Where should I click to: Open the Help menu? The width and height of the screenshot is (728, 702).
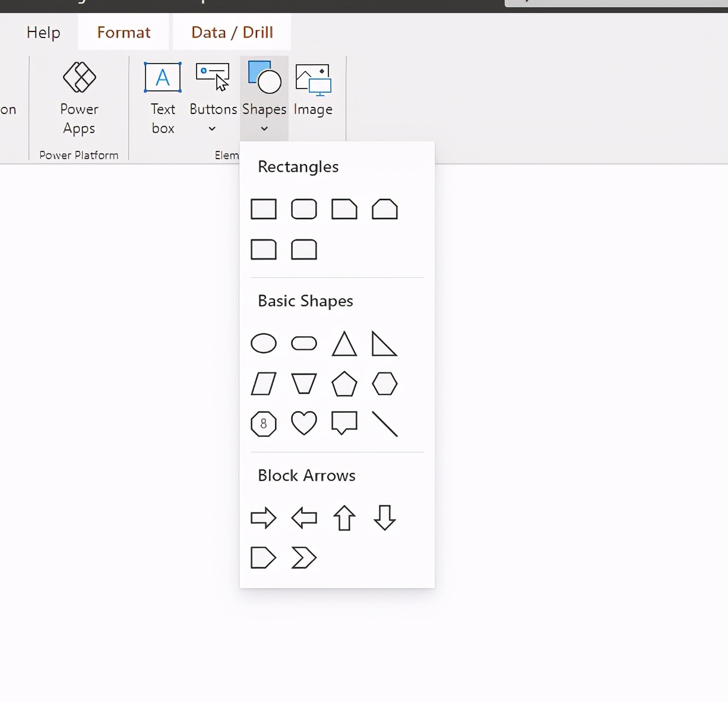point(43,32)
